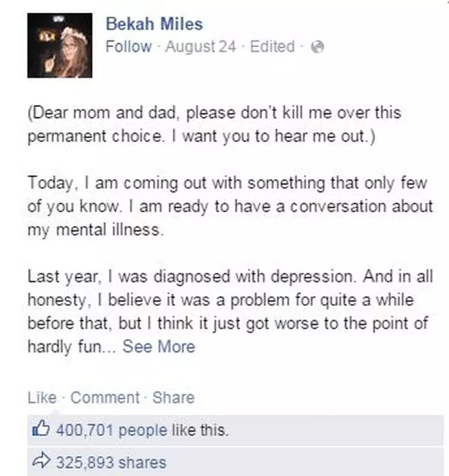Like this post

(x=42, y=398)
